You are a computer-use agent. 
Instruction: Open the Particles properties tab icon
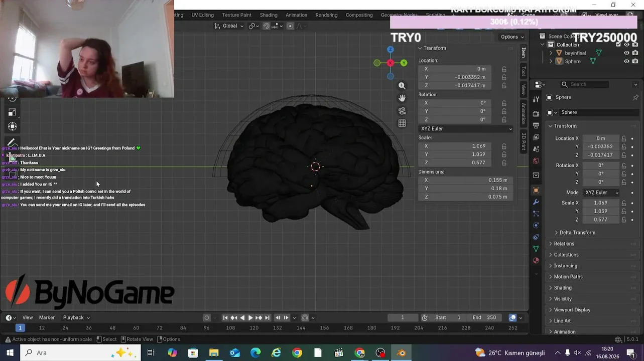[536, 214]
